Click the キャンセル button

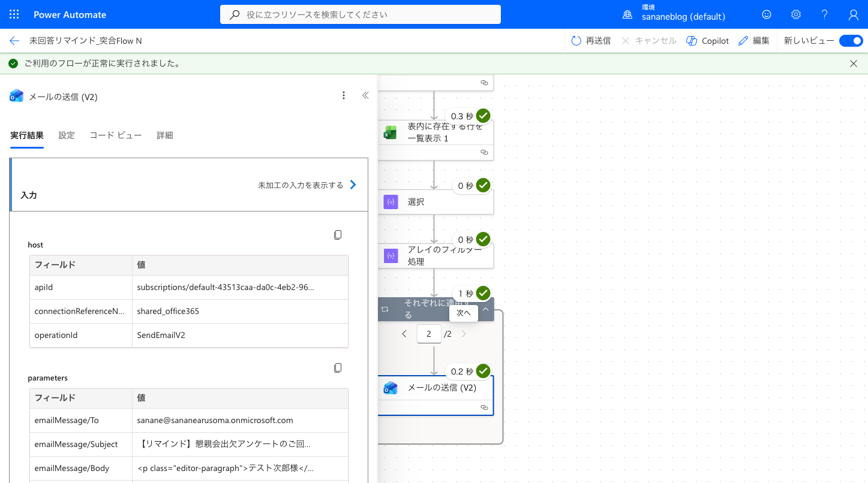pyautogui.click(x=649, y=41)
